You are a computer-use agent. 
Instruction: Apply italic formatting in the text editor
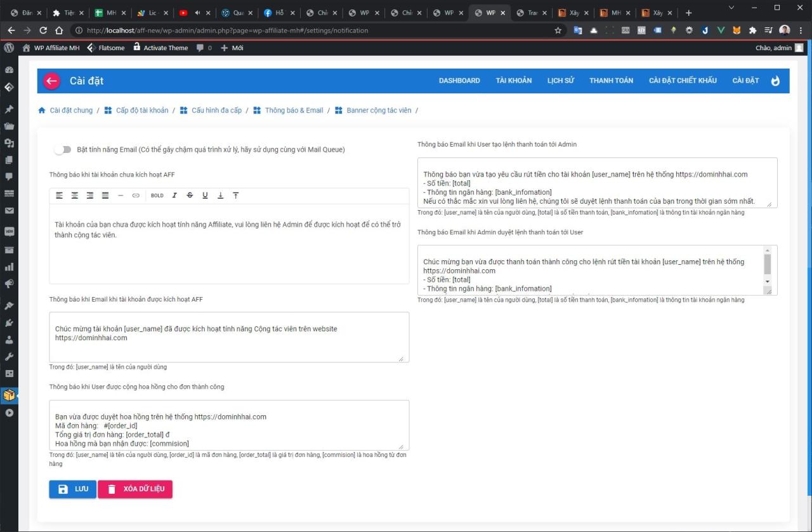(x=174, y=195)
